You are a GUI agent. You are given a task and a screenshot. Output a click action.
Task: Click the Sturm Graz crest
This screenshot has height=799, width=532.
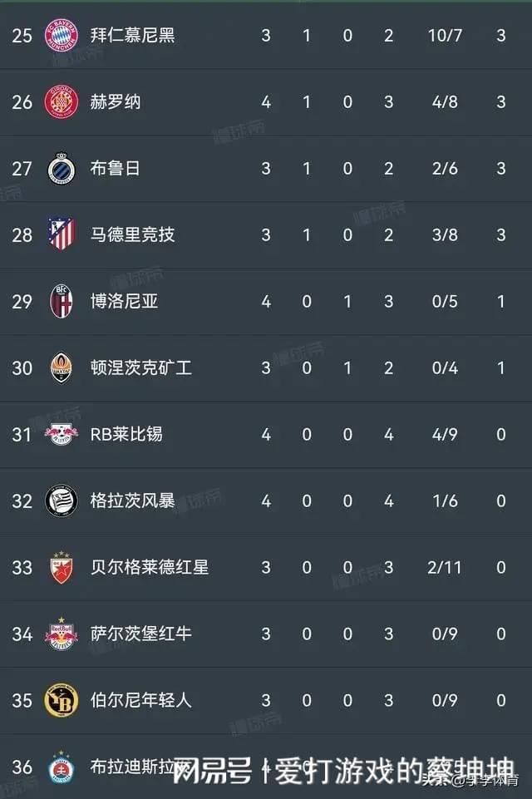coord(62,501)
